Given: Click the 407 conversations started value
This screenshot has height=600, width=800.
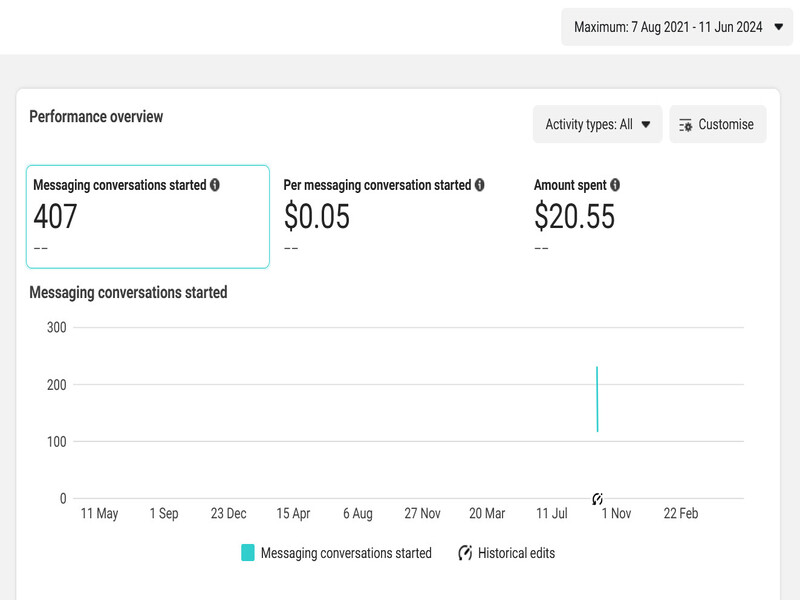Looking at the screenshot, I should 55,216.
